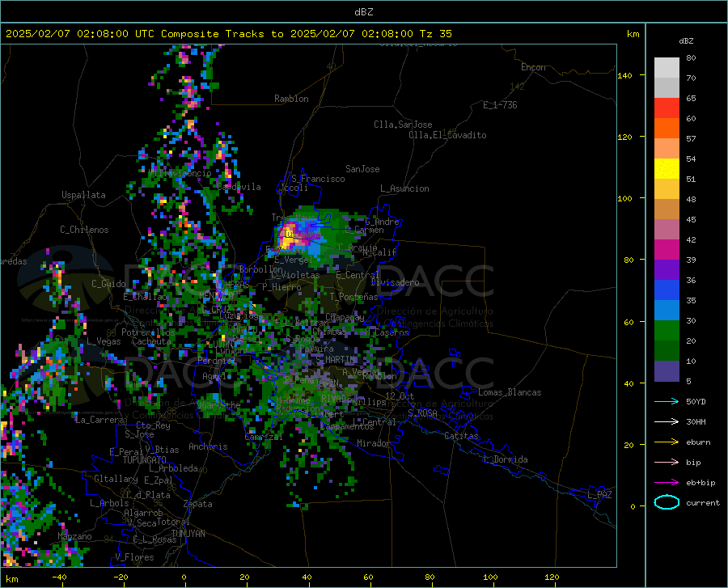Image resolution: width=728 pixels, height=588 pixels.
Task: Click the magenta eb+bip arrow legend icon
Action: [667, 483]
